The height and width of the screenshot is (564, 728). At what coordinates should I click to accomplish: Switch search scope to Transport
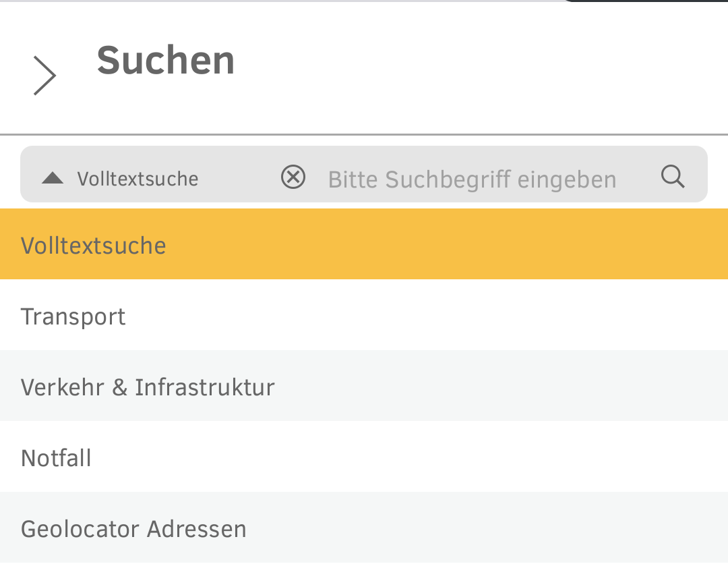[x=73, y=315]
